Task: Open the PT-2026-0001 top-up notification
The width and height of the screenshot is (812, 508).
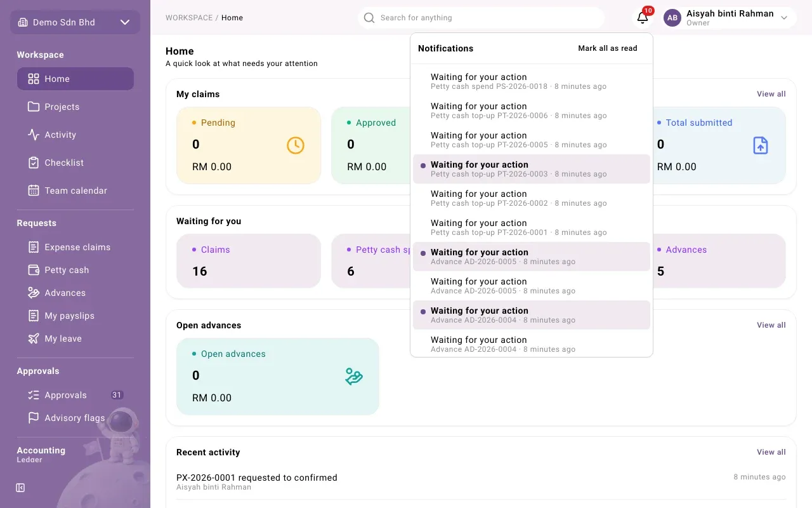Action: [x=532, y=227]
